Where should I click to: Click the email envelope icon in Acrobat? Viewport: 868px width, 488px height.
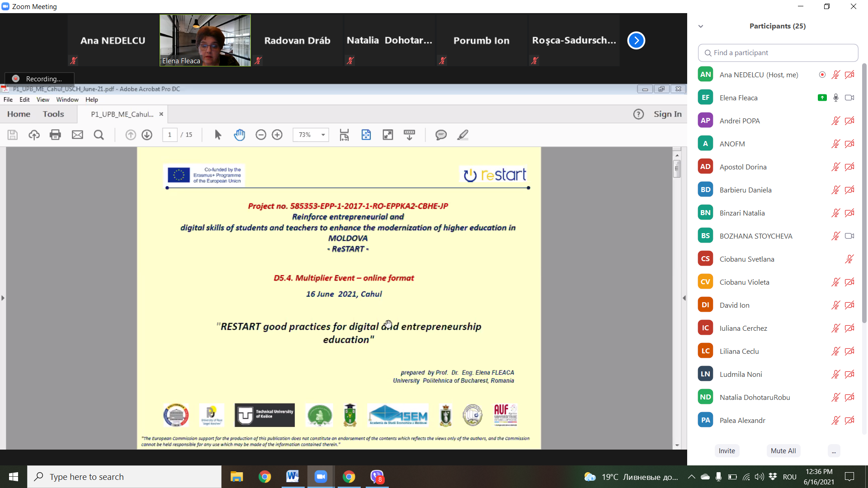tap(77, 135)
